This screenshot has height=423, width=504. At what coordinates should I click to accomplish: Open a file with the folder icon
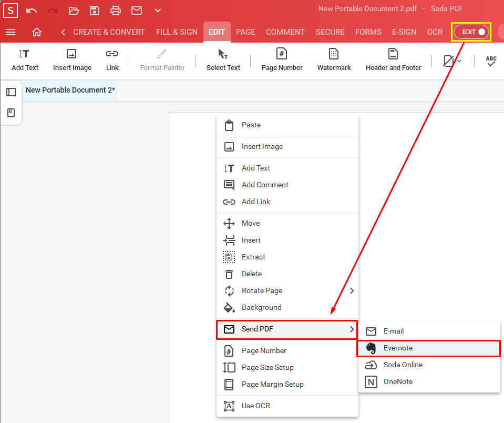[74, 11]
